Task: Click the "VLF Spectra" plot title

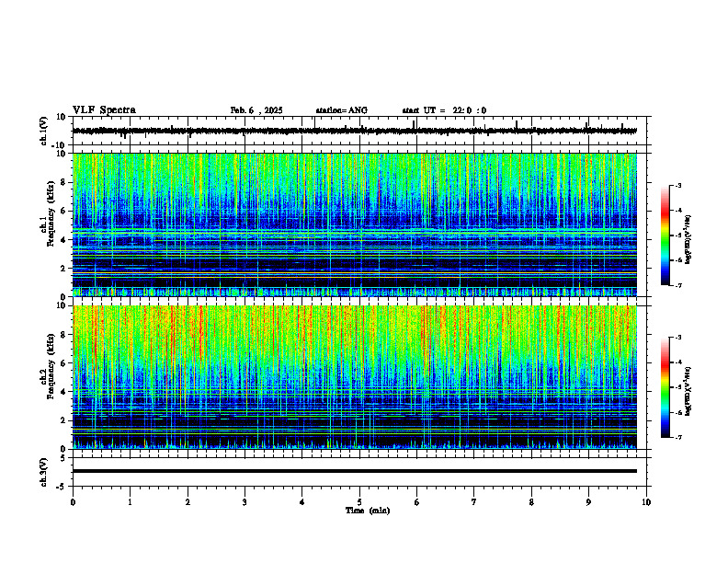Action: click(104, 110)
